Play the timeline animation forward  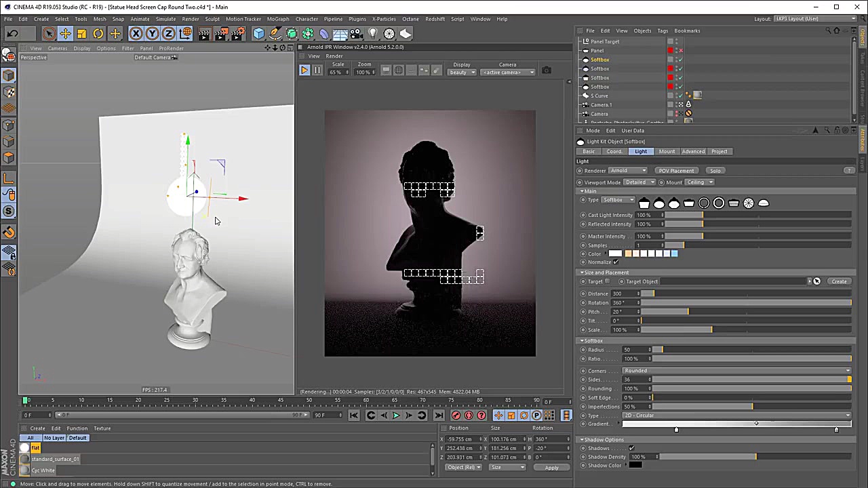[x=396, y=415]
